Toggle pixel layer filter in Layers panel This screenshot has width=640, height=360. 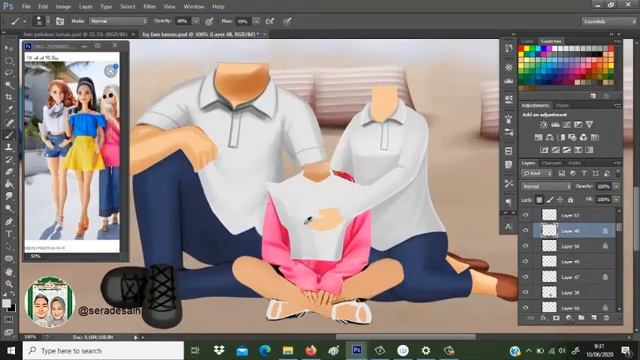[x=562, y=173]
